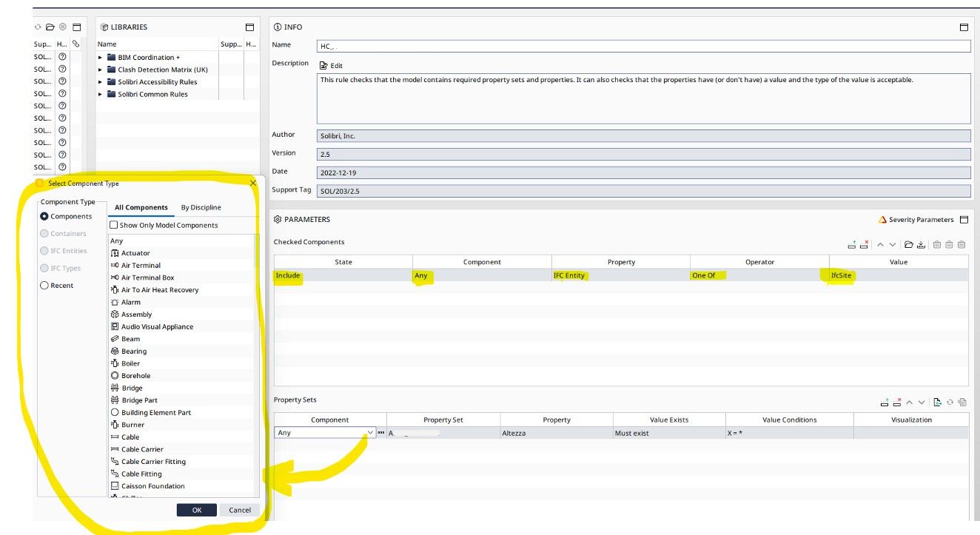Select Air Terminal component
The height and width of the screenshot is (535, 980).
pos(141,265)
